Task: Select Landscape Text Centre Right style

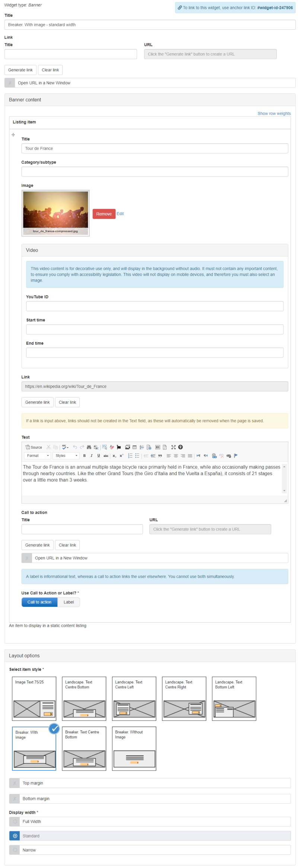Action: (x=184, y=699)
